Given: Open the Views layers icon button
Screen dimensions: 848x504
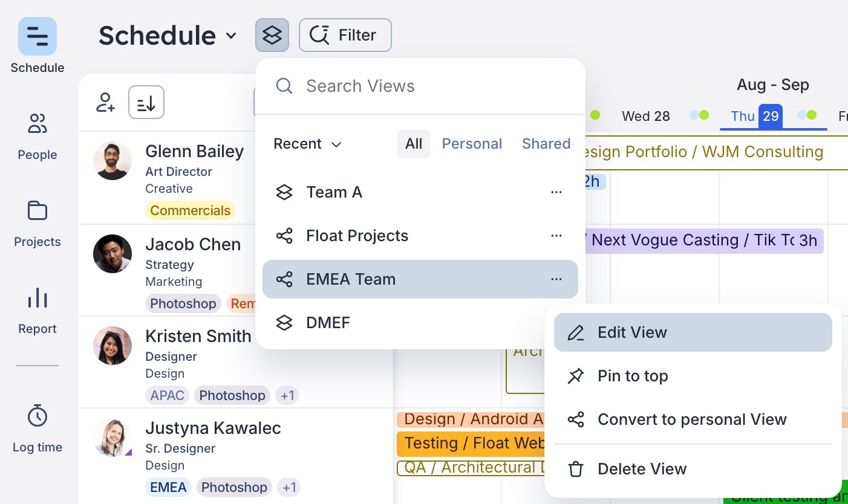Looking at the screenshot, I should [x=272, y=35].
